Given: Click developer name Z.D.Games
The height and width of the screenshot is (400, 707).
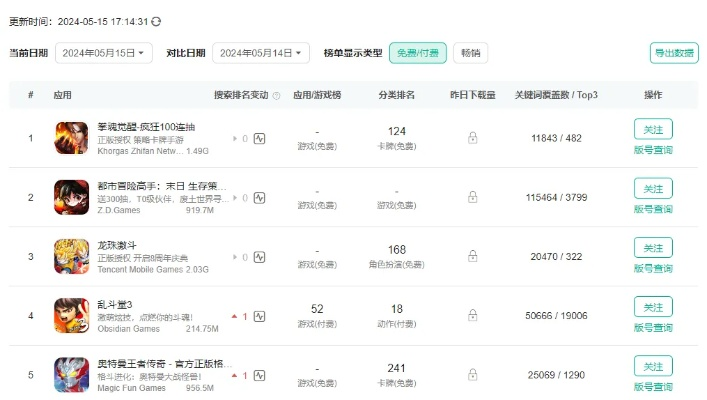Looking at the screenshot, I should [x=119, y=211].
